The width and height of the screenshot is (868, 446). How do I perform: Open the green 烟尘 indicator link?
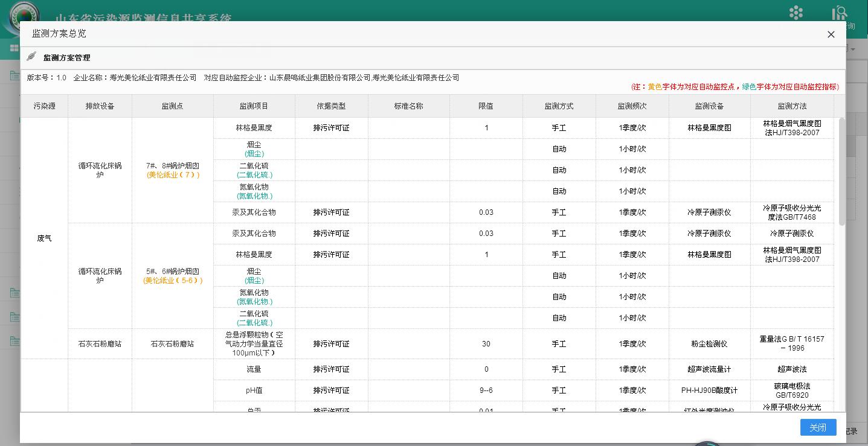pos(254,153)
